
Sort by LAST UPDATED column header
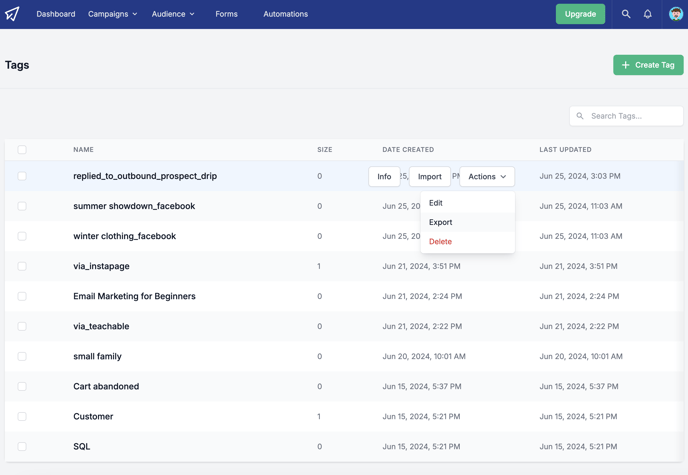(565, 150)
